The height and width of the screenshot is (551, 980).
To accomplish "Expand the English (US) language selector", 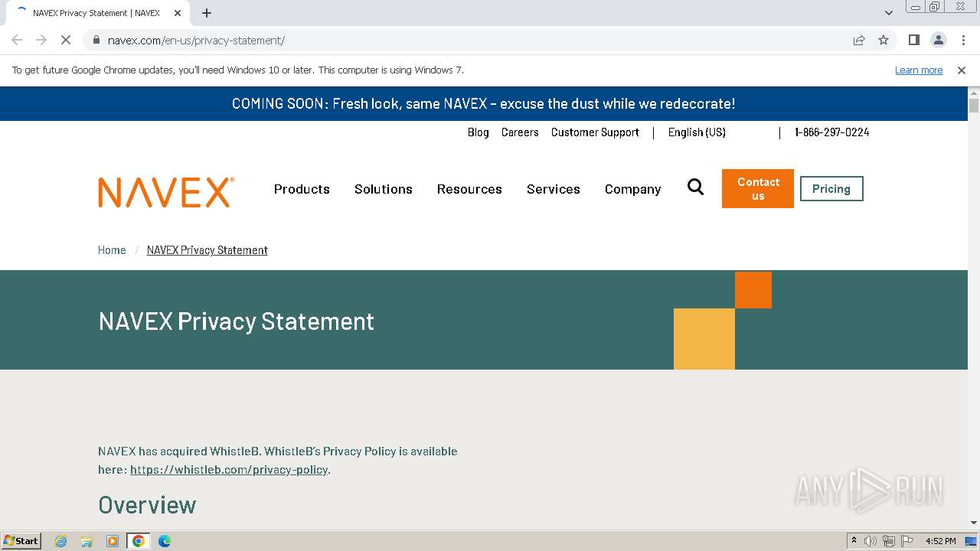I will [697, 132].
